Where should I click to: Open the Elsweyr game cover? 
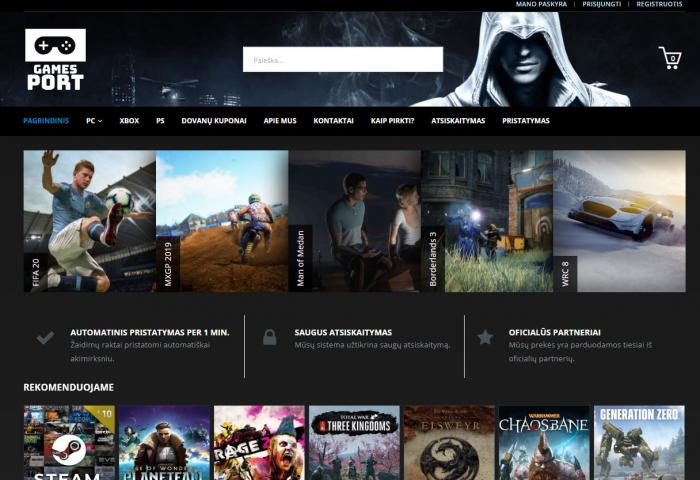coord(450,442)
